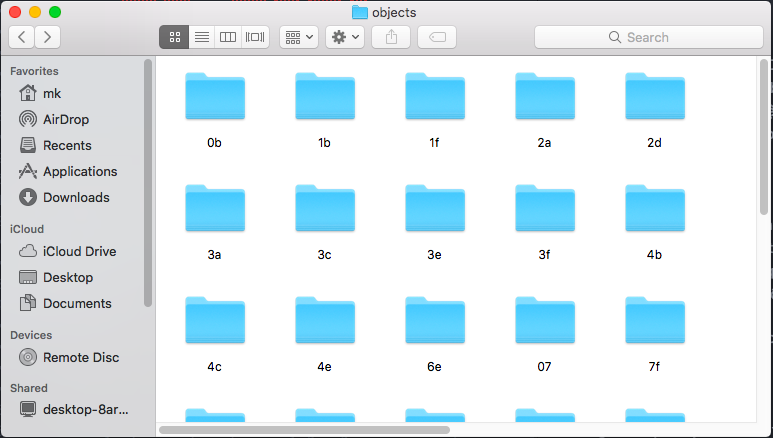This screenshot has height=438, width=773.
Task: Zoom the window with the green button
Action: pos(55,12)
